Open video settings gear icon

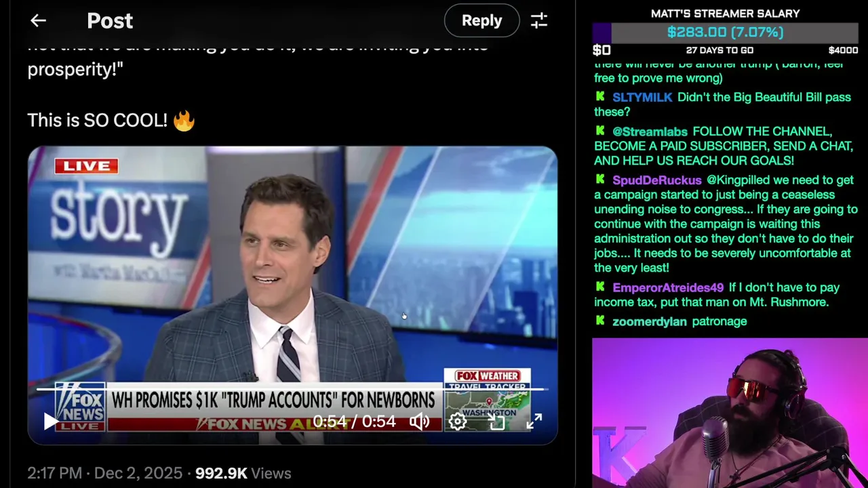click(458, 422)
